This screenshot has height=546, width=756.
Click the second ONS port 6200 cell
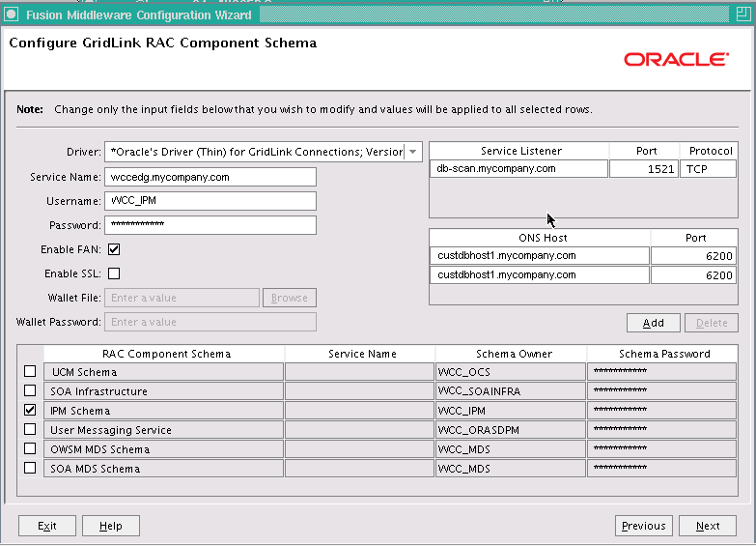694,275
